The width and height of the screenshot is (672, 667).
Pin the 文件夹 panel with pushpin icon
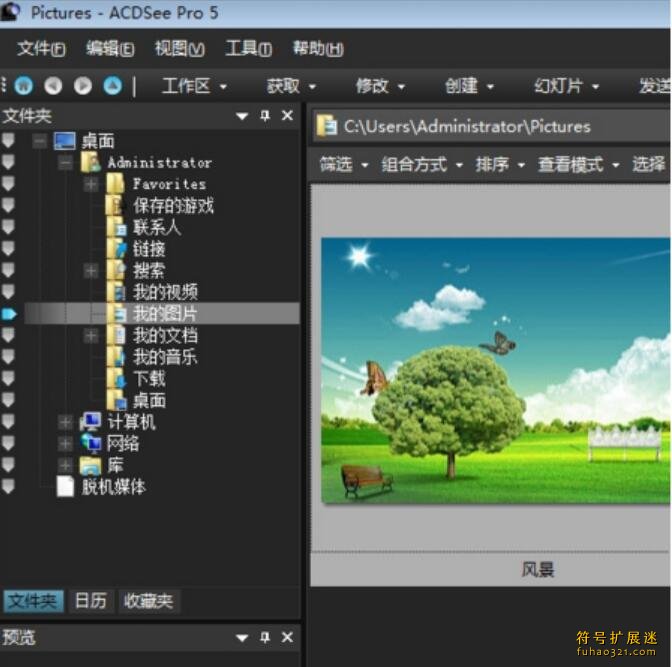coord(265,116)
